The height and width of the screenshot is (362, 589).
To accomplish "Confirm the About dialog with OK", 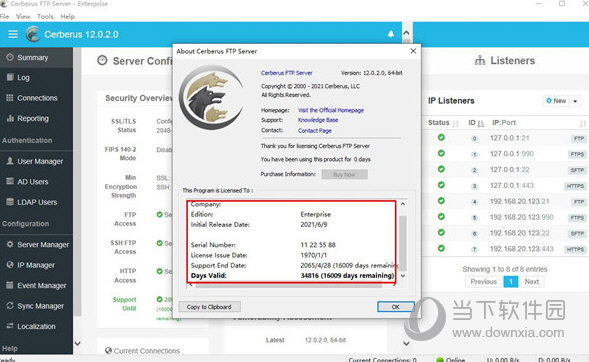I will click(x=396, y=307).
